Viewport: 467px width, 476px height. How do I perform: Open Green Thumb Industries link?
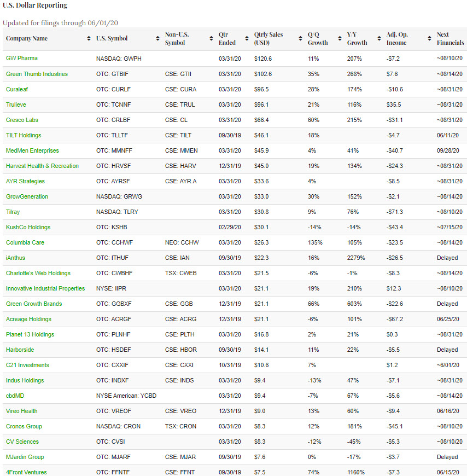click(37, 74)
